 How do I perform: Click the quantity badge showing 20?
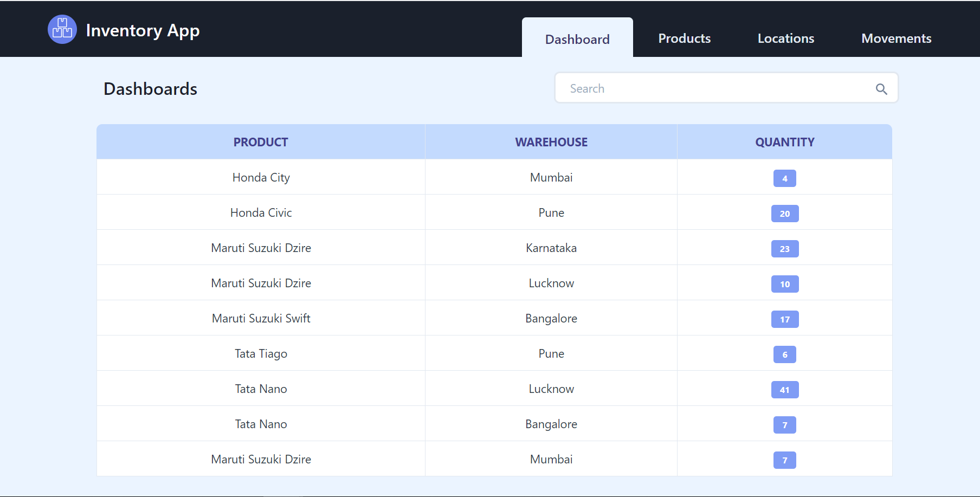point(784,214)
